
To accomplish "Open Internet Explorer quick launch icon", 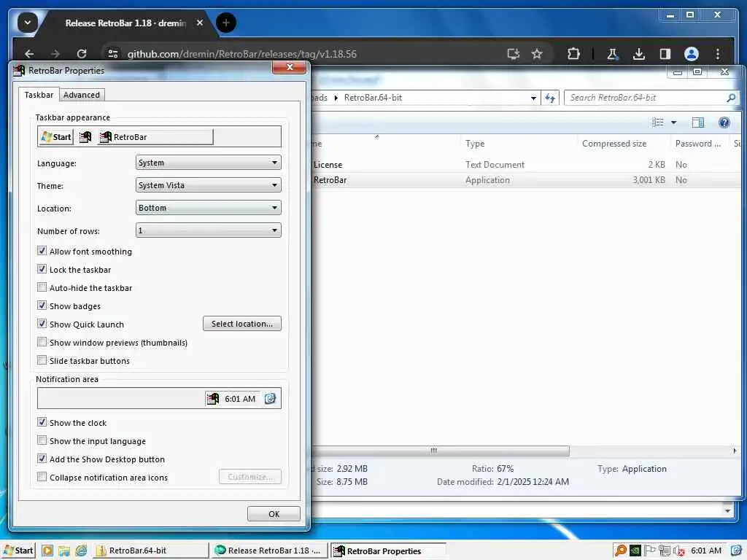I will (82, 551).
